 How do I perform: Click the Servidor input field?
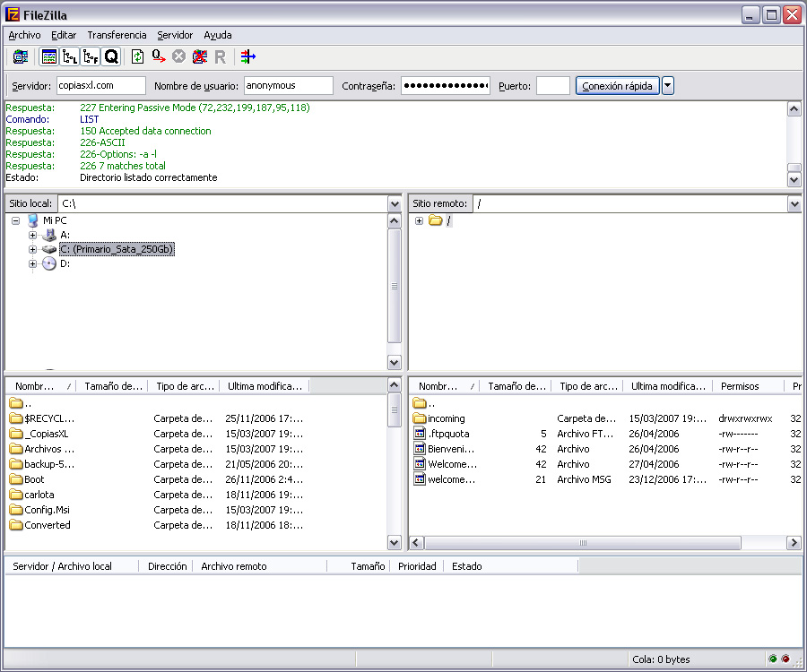pyautogui.click(x=100, y=86)
